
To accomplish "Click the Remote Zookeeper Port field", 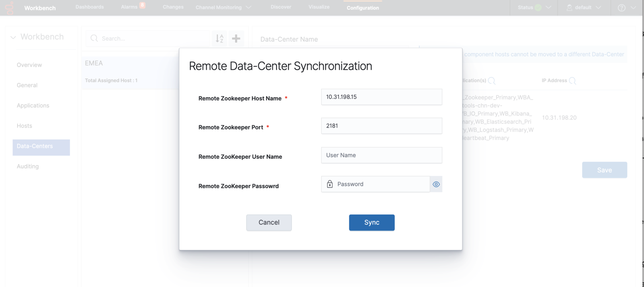I will click(x=381, y=126).
